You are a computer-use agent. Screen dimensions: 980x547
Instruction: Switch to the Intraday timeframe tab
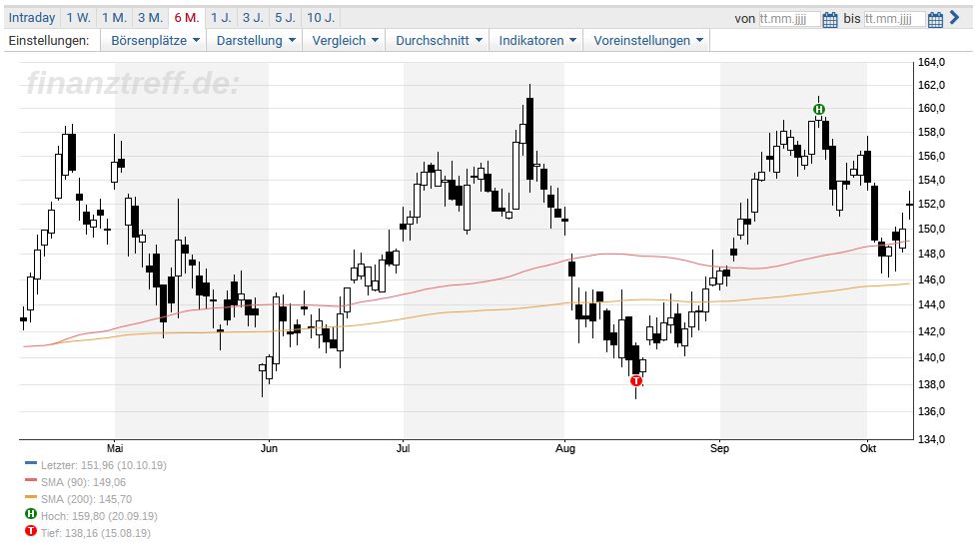[x=32, y=18]
